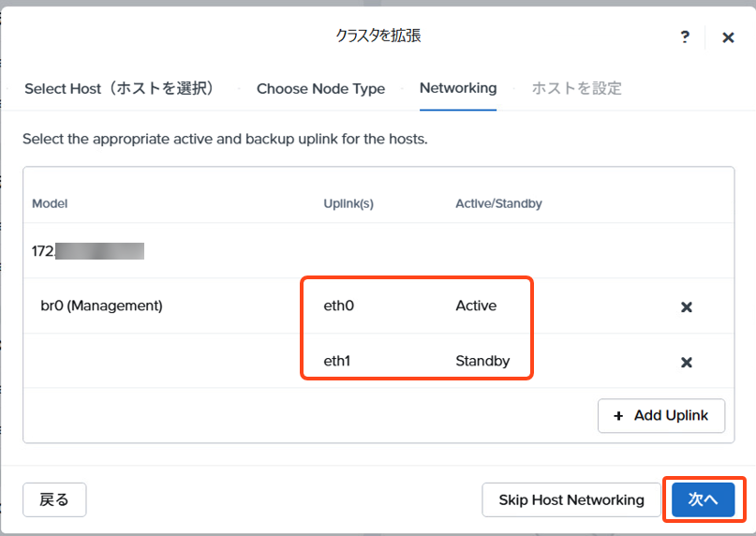The image size is (756, 536).
Task: Click Skip Host Networking
Action: click(x=571, y=499)
